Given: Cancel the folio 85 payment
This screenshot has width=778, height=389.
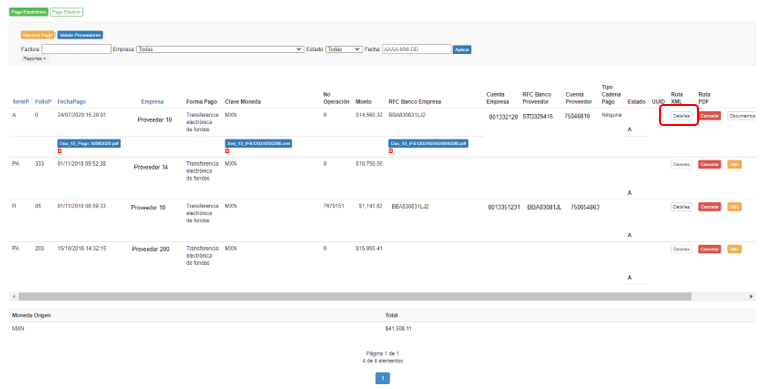Looking at the screenshot, I should tap(710, 207).
